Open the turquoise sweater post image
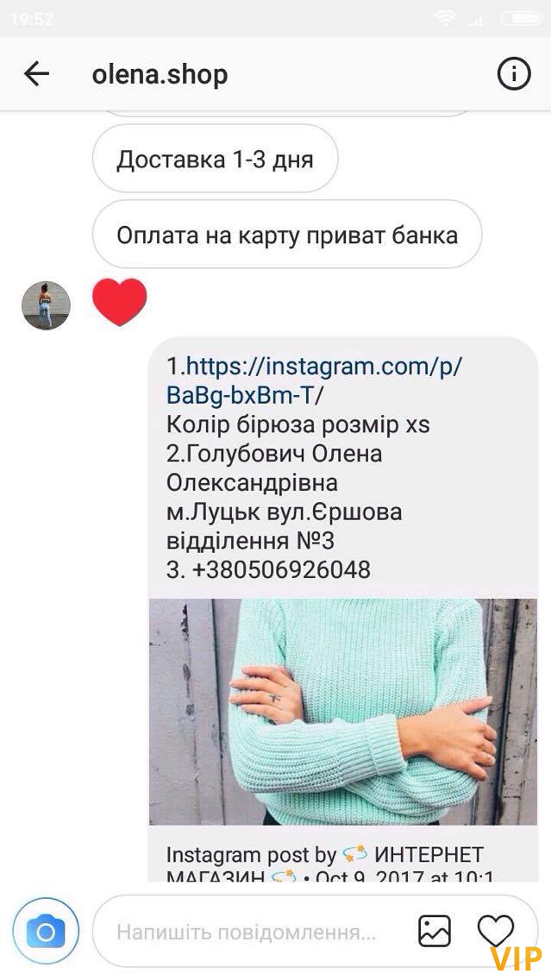Viewport: 551px width, 980px height. (343, 712)
